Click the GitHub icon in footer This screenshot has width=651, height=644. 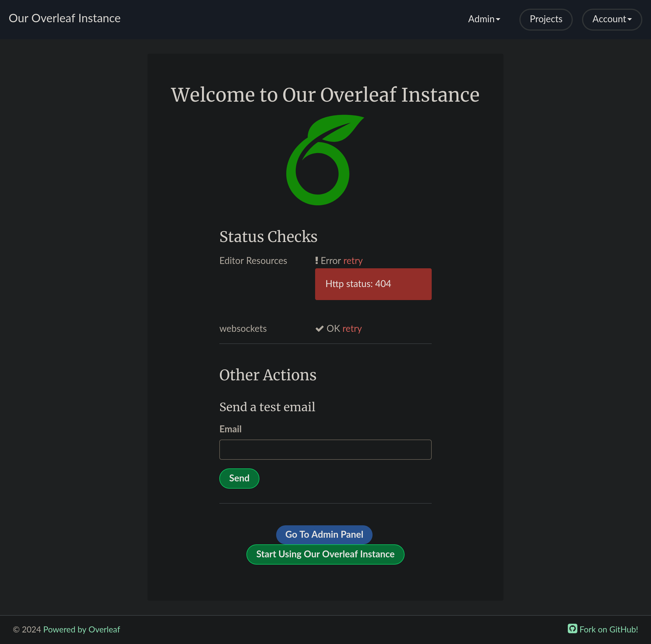pos(572,629)
